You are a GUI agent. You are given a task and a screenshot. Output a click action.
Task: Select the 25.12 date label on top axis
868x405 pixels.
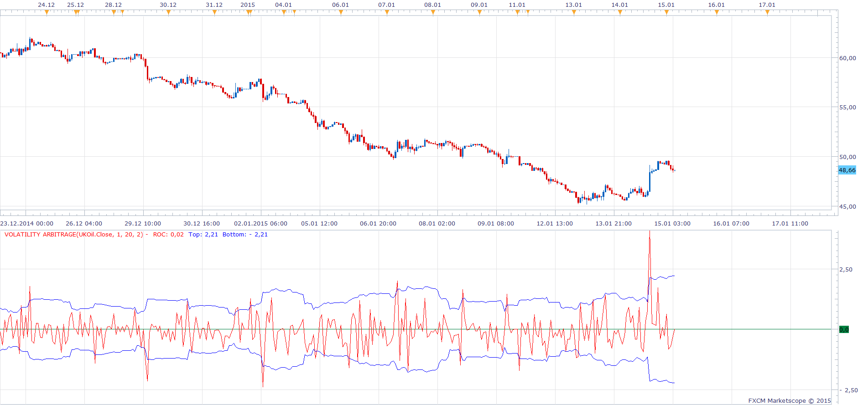coord(76,5)
